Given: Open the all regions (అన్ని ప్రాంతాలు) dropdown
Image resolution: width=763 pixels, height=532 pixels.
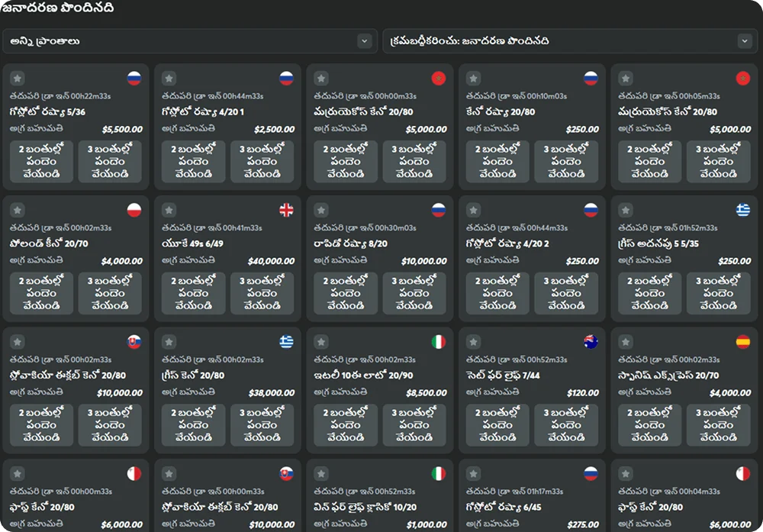Looking at the screenshot, I should [x=190, y=41].
